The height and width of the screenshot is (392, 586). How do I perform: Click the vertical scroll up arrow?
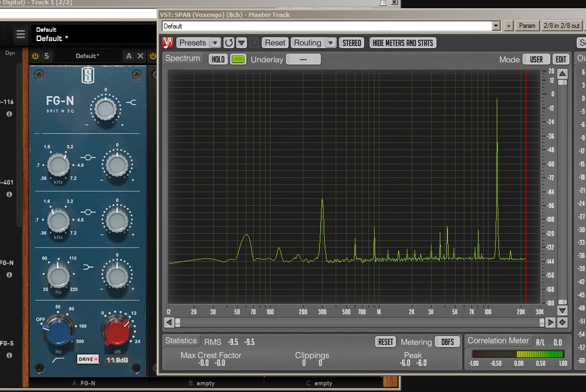coord(562,73)
